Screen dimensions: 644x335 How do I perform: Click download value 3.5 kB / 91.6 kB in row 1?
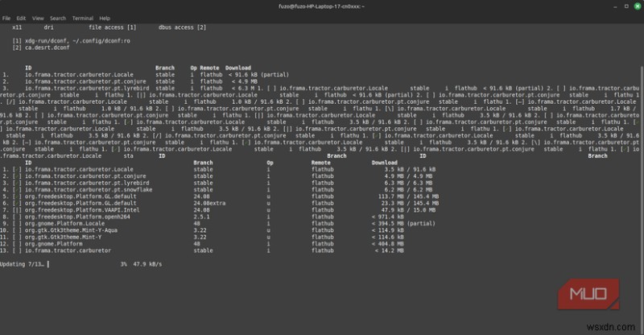(410, 169)
